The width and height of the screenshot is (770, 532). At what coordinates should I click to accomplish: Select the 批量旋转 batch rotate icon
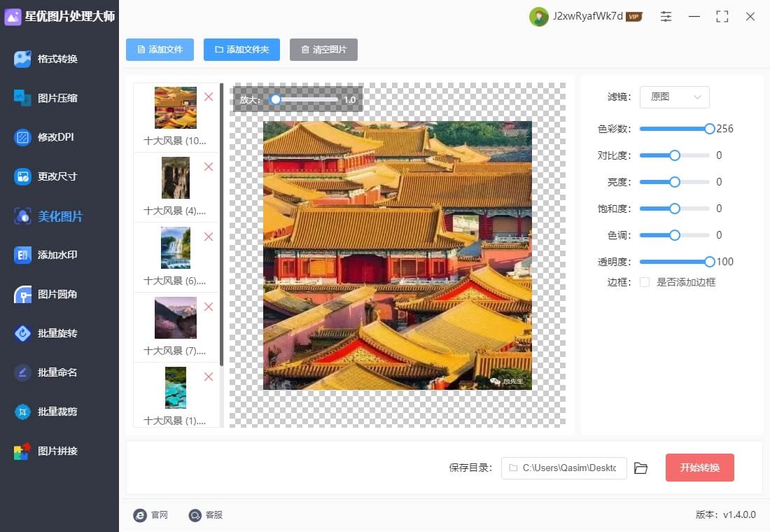(x=22, y=333)
